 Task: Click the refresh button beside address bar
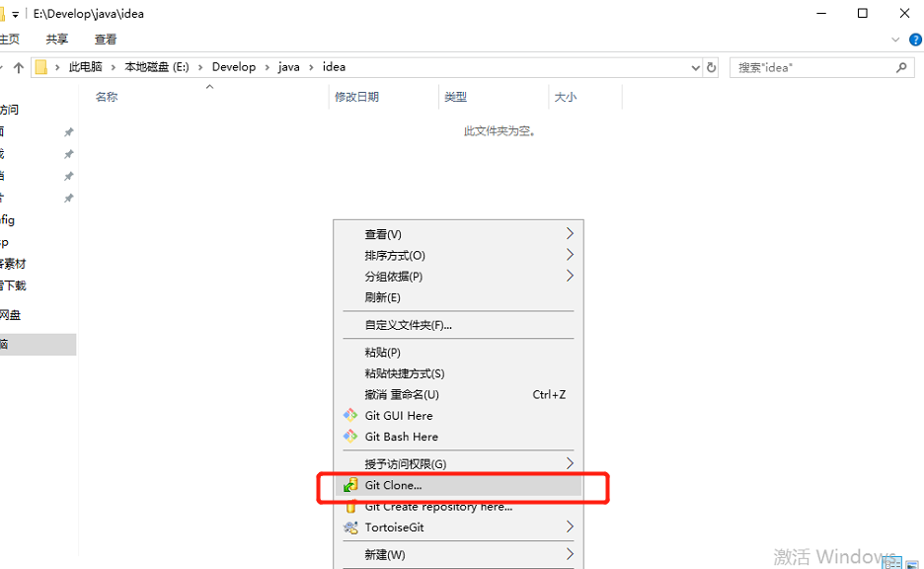coord(712,68)
